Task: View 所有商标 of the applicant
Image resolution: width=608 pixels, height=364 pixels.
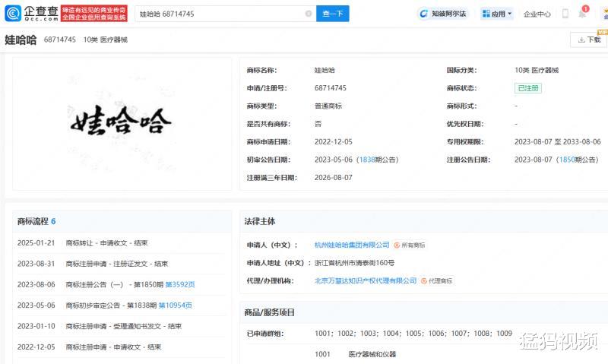Action: [x=410, y=245]
